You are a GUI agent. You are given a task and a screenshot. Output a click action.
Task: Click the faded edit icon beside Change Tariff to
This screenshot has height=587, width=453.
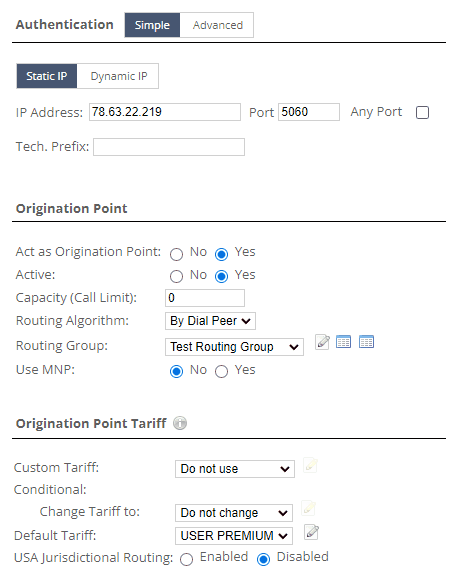308,508
